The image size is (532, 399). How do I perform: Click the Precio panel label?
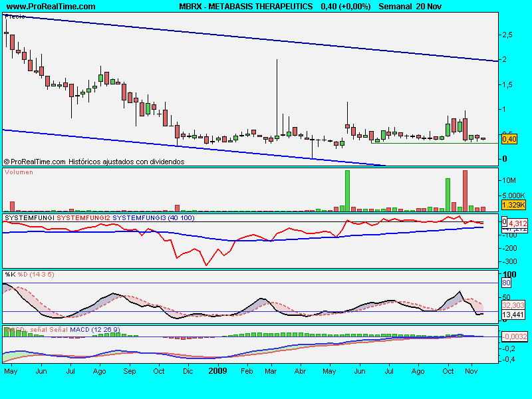pos(15,16)
